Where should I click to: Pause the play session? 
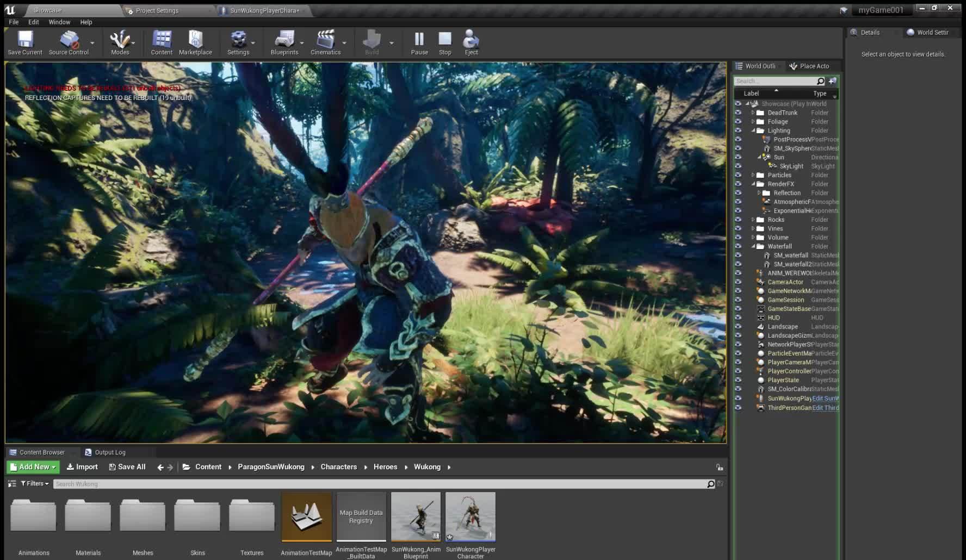pos(419,42)
